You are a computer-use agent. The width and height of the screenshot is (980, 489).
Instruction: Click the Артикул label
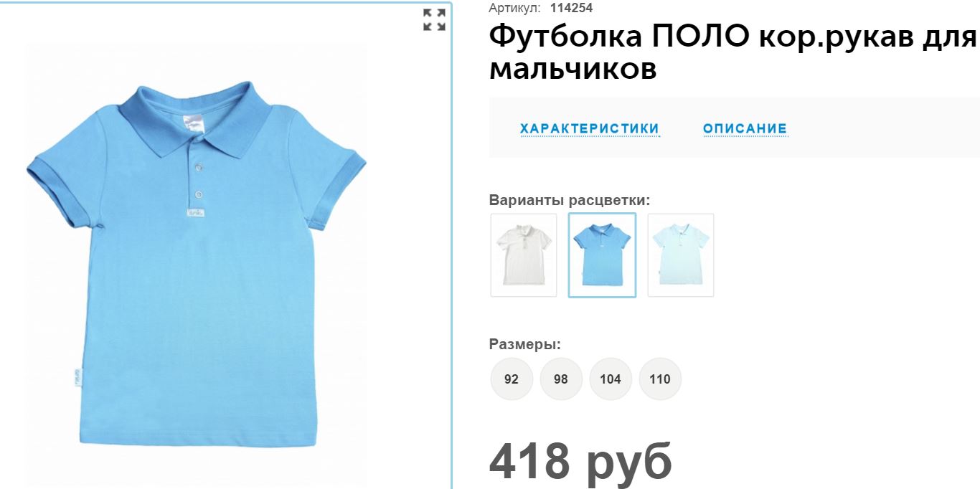point(514,8)
